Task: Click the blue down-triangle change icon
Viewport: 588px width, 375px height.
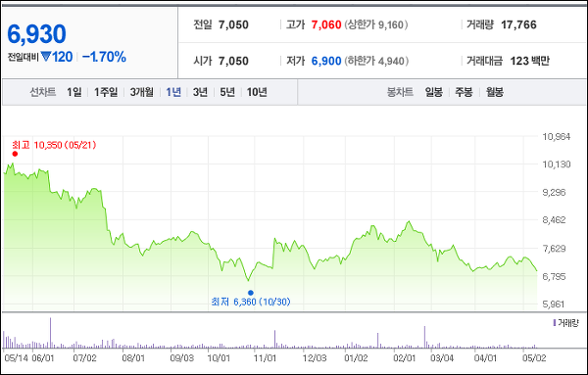Action: click(46, 57)
